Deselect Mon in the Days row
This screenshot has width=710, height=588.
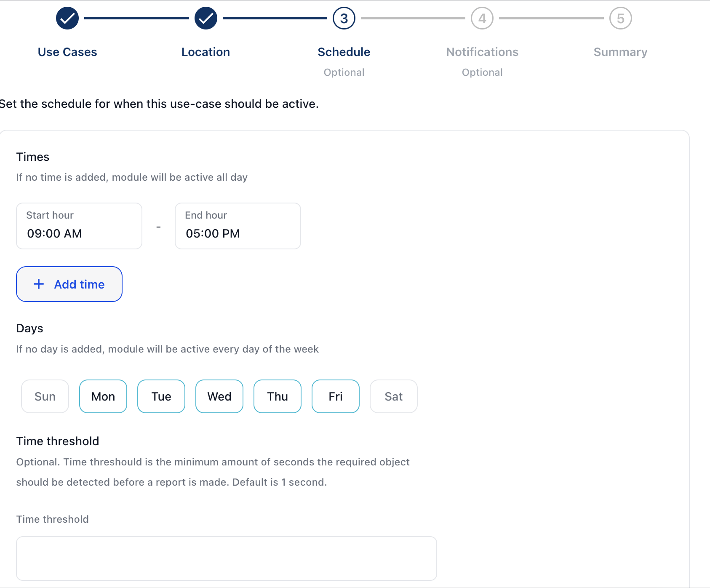(x=103, y=396)
